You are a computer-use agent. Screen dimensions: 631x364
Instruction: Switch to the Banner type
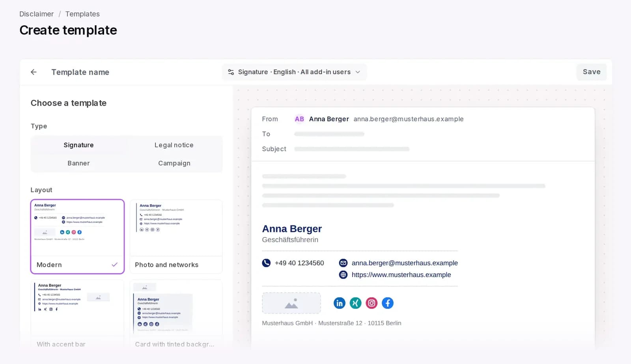78,163
